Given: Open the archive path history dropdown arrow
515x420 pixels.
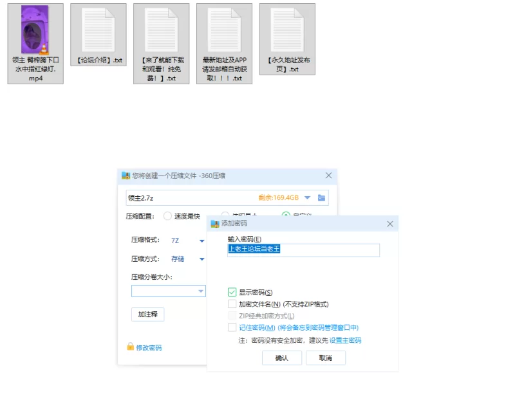Looking at the screenshot, I should click(x=307, y=197).
